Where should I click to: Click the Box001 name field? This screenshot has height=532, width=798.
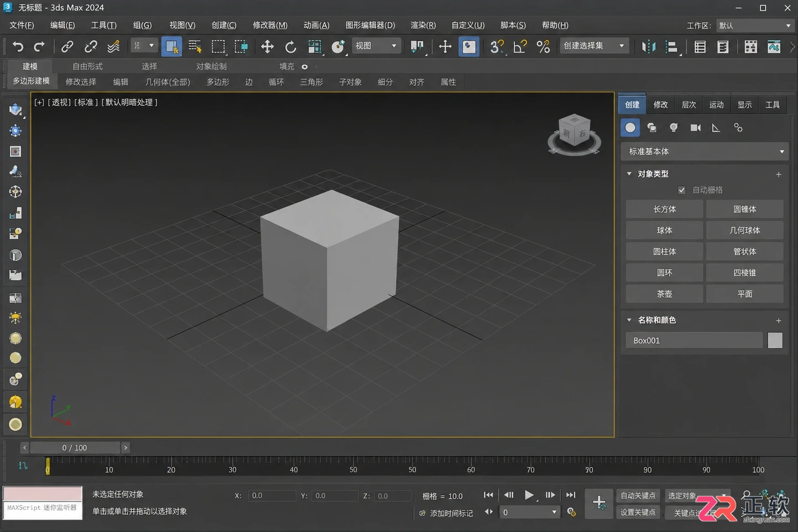pyautogui.click(x=694, y=340)
